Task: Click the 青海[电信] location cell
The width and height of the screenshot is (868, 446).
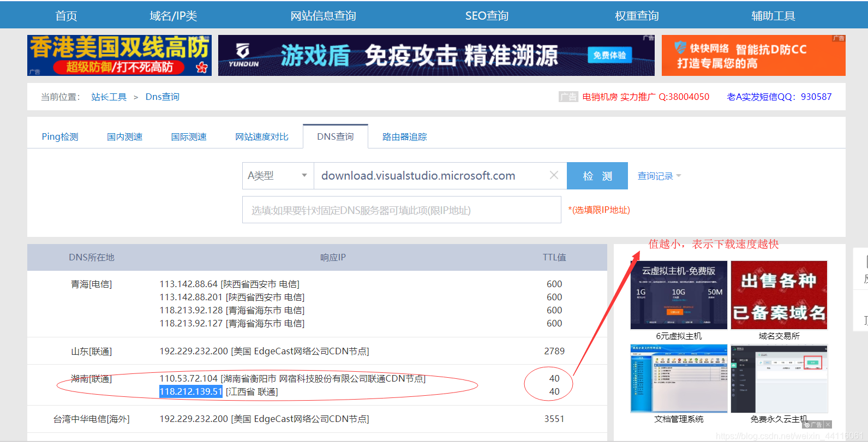Action: coord(91,284)
